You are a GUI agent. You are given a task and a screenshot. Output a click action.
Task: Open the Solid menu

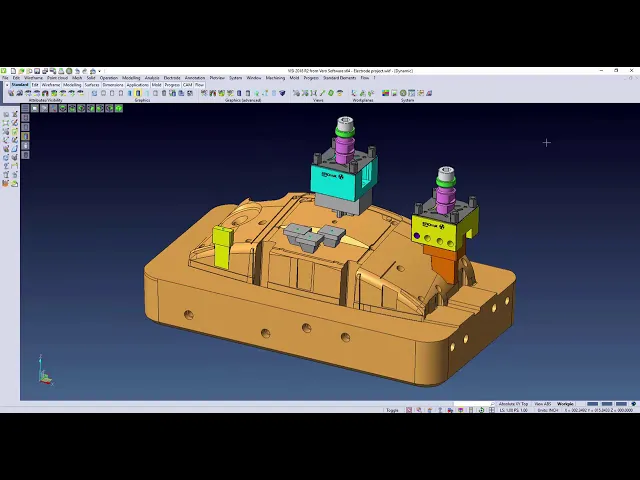point(91,78)
